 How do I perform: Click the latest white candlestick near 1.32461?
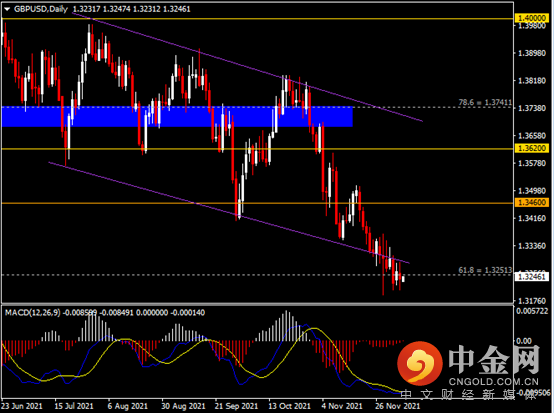click(403, 279)
